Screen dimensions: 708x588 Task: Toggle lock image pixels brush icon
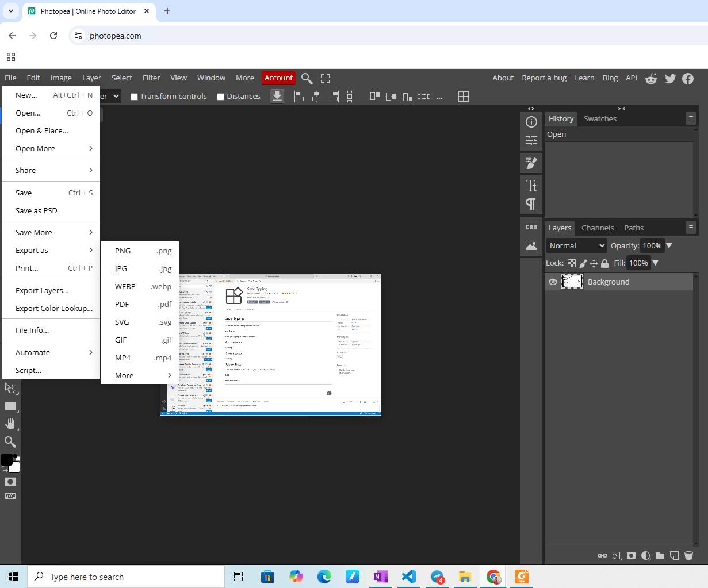pos(583,263)
